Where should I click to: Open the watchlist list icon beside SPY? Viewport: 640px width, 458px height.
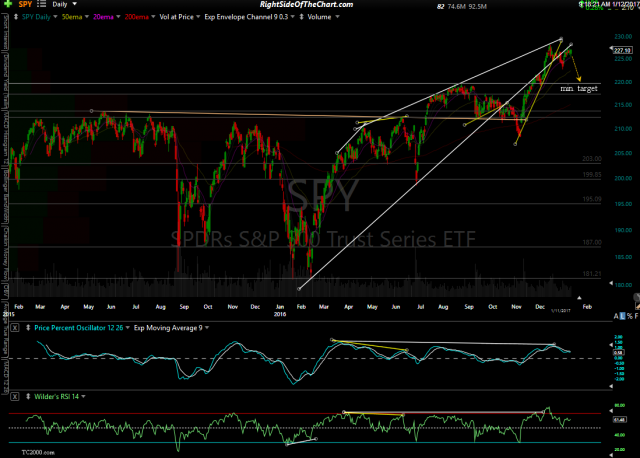click(41, 4)
